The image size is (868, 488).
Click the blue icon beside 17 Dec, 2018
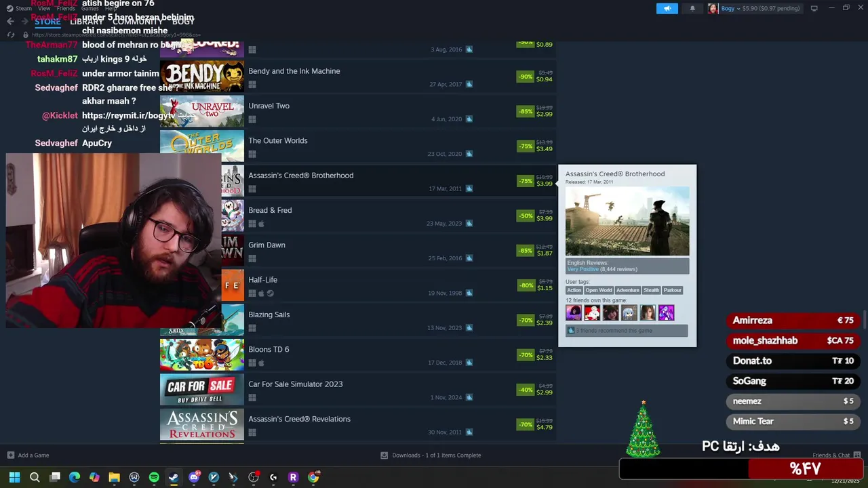tap(469, 363)
